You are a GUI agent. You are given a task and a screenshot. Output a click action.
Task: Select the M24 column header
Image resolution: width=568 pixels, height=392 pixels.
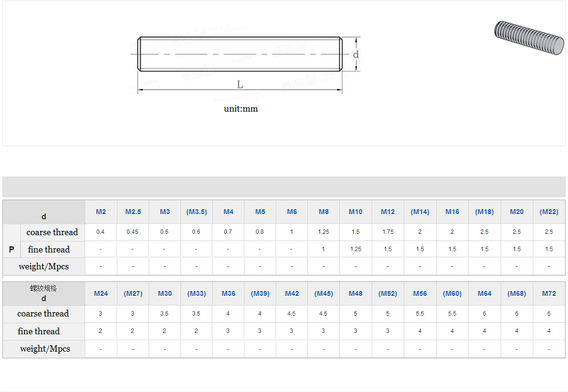[100, 293]
